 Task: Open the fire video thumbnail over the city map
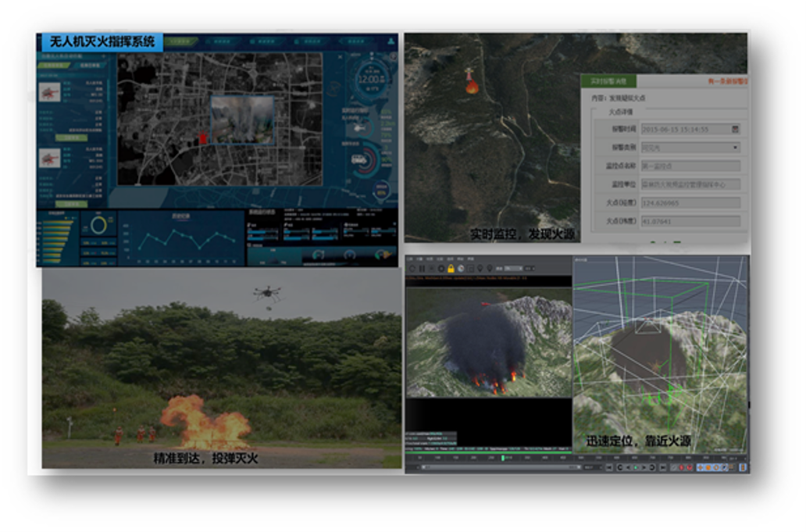pos(242,120)
